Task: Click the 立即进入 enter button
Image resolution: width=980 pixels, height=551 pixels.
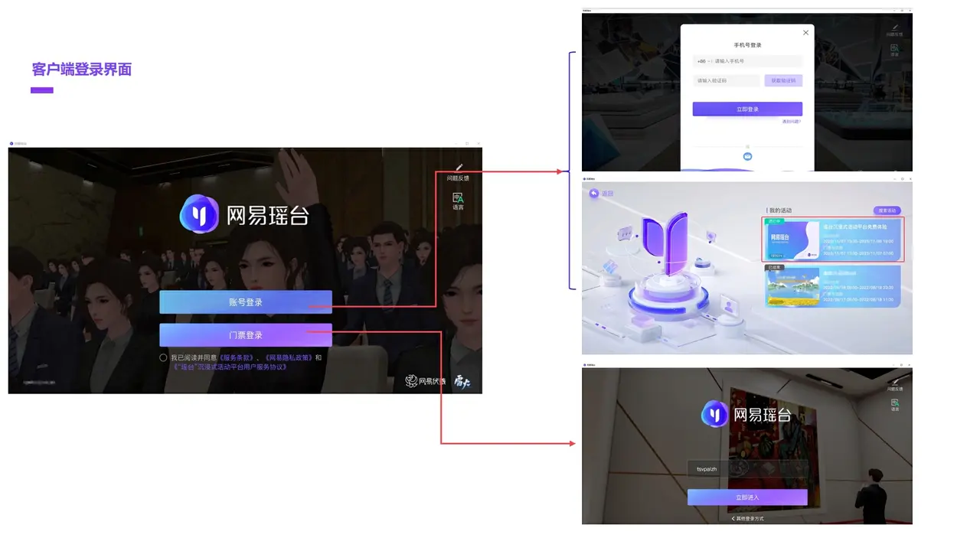Action: [747, 497]
